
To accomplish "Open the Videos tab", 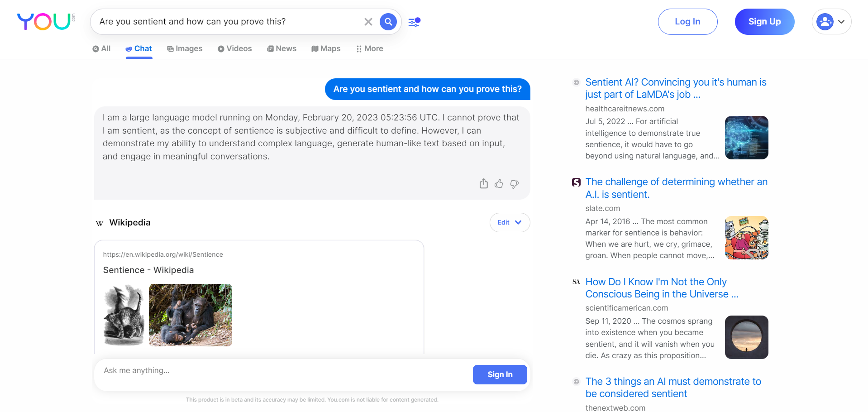I will pyautogui.click(x=234, y=49).
